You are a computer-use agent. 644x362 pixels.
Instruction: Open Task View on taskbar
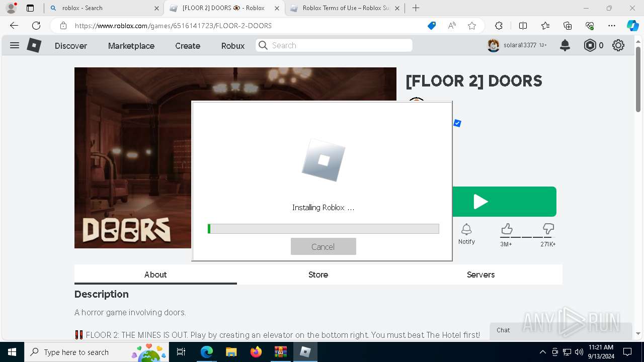point(181,352)
